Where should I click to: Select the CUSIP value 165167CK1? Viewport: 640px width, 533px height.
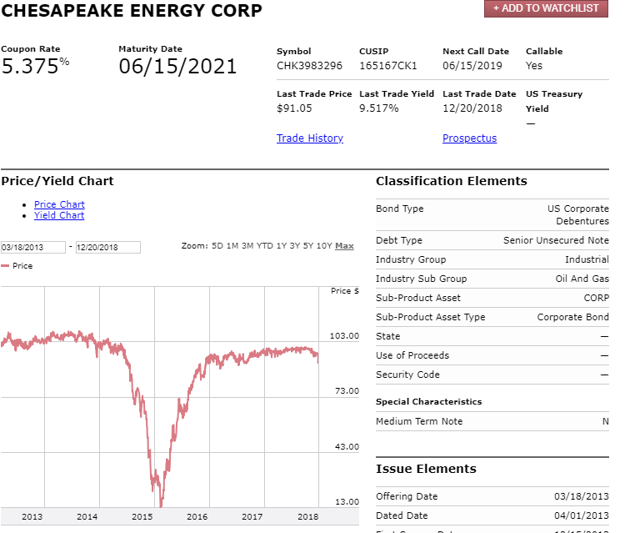coord(388,66)
